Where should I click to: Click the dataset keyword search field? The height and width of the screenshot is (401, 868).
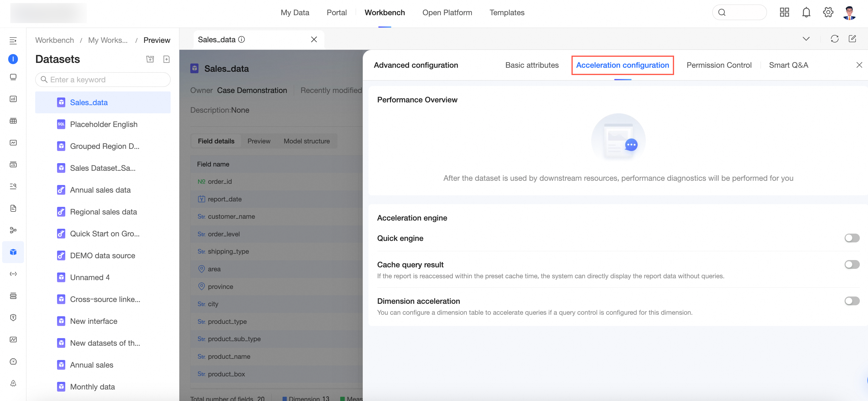(103, 80)
